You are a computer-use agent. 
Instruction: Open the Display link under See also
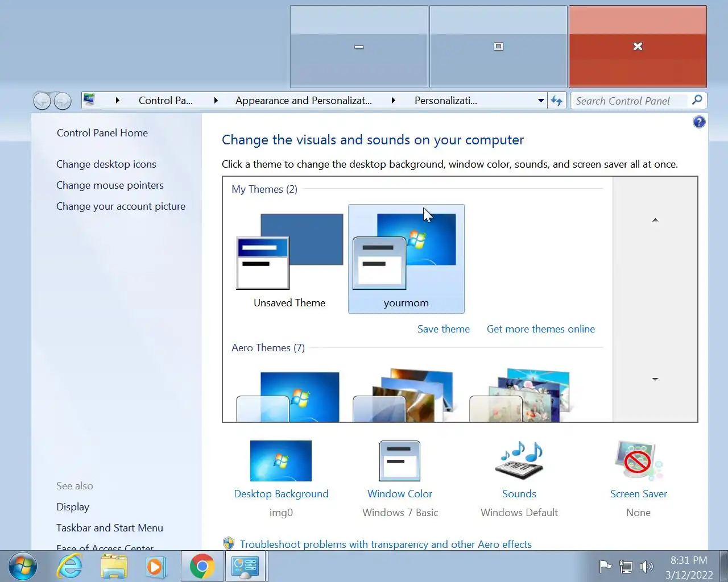[x=73, y=507]
